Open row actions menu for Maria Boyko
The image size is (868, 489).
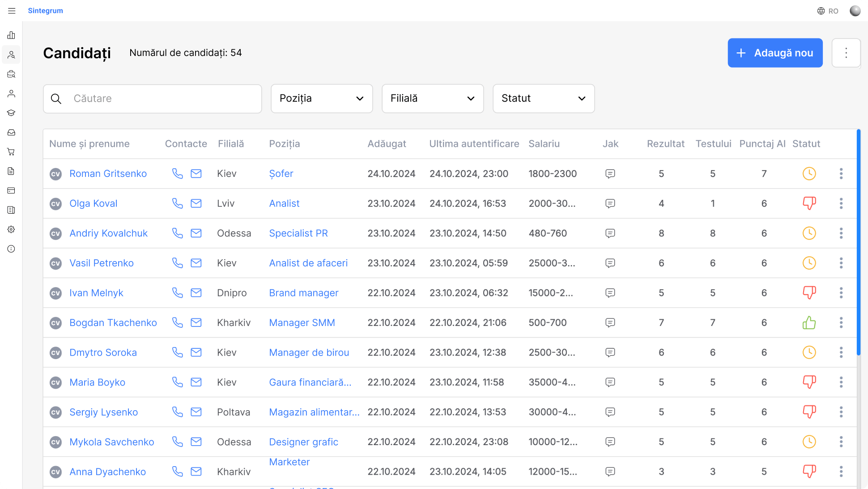pyautogui.click(x=841, y=382)
